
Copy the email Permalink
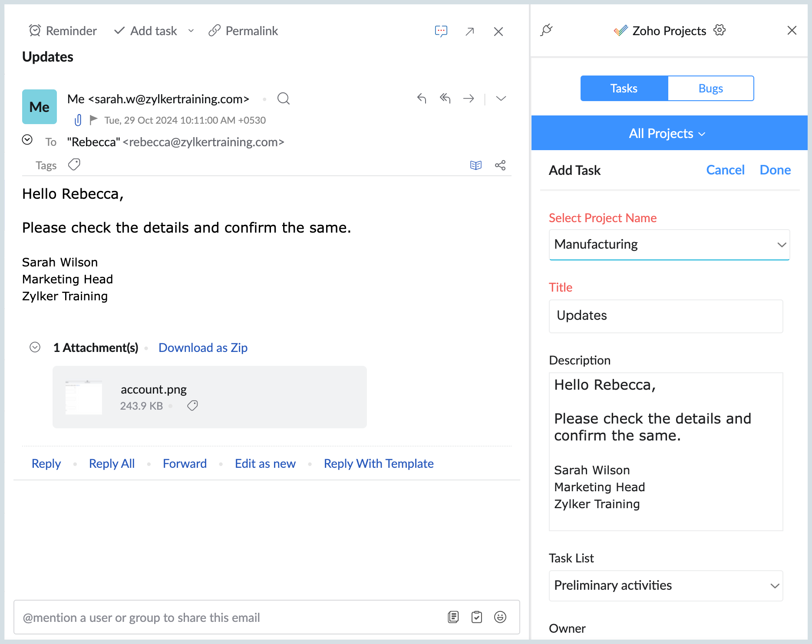point(243,31)
